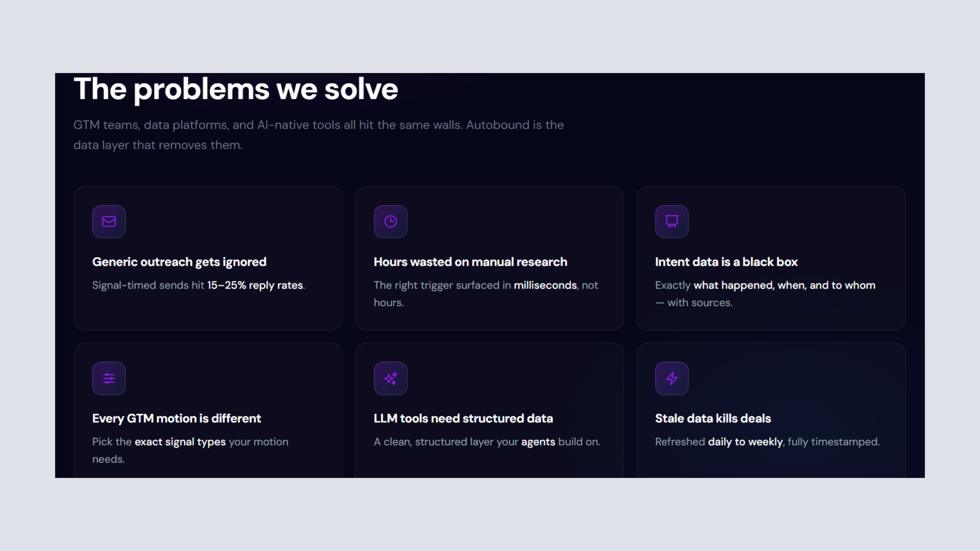The width and height of the screenshot is (980, 551).
Task: Click the bold 'daily to weekly' phrase
Action: click(x=745, y=442)
